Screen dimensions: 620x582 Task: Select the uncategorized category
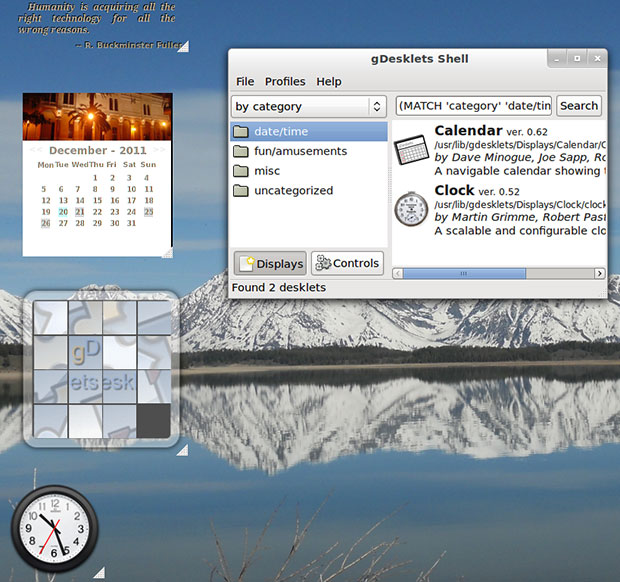[x=309, y=191]
